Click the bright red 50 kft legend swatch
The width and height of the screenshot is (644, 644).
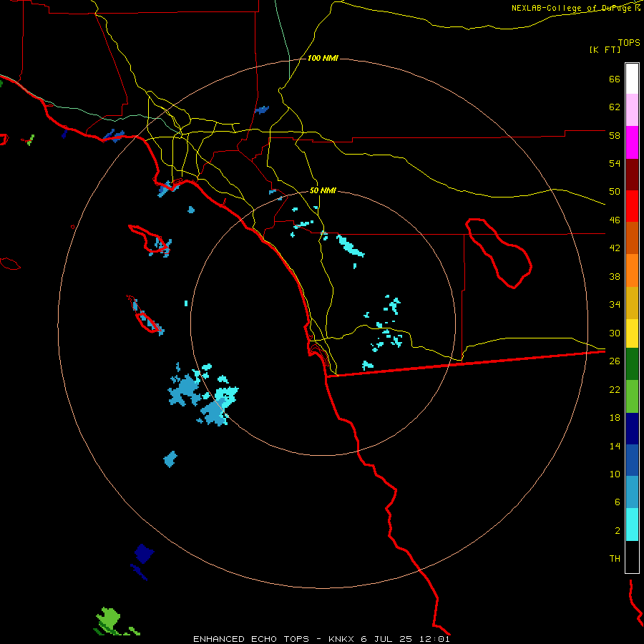pos(632,206)
